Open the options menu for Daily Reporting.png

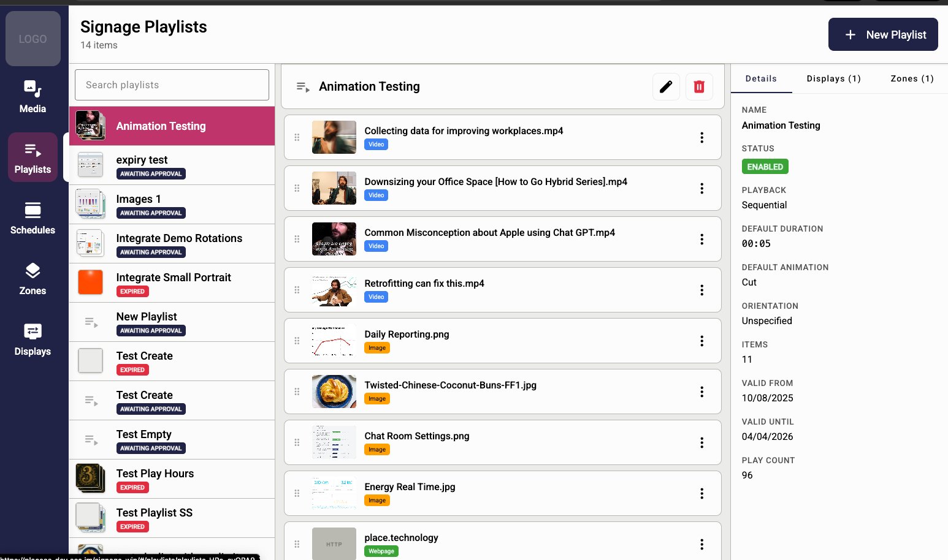701,341
